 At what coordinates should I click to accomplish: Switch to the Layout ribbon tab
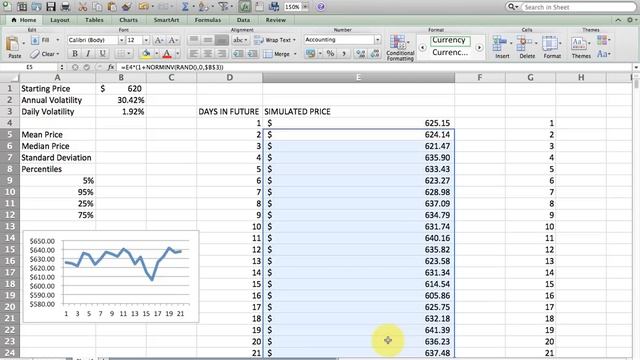[x=60, y=20]
